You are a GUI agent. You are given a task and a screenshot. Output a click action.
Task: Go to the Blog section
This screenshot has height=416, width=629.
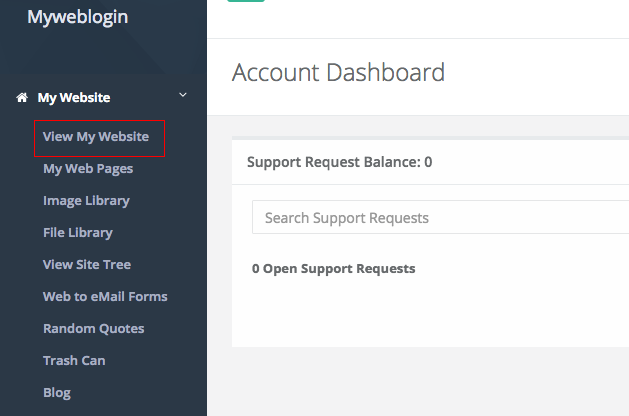pos(57,393)
